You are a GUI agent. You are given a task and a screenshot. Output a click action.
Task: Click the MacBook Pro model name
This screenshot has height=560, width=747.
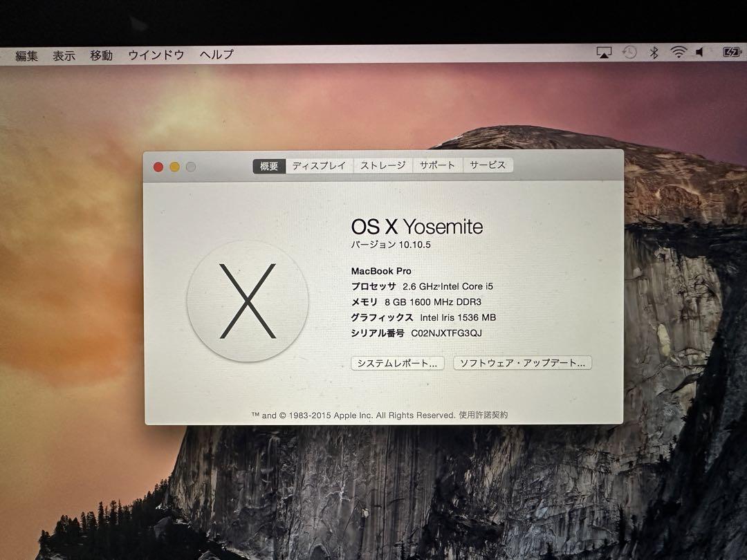pyautogui.click(x=381, y=271)
